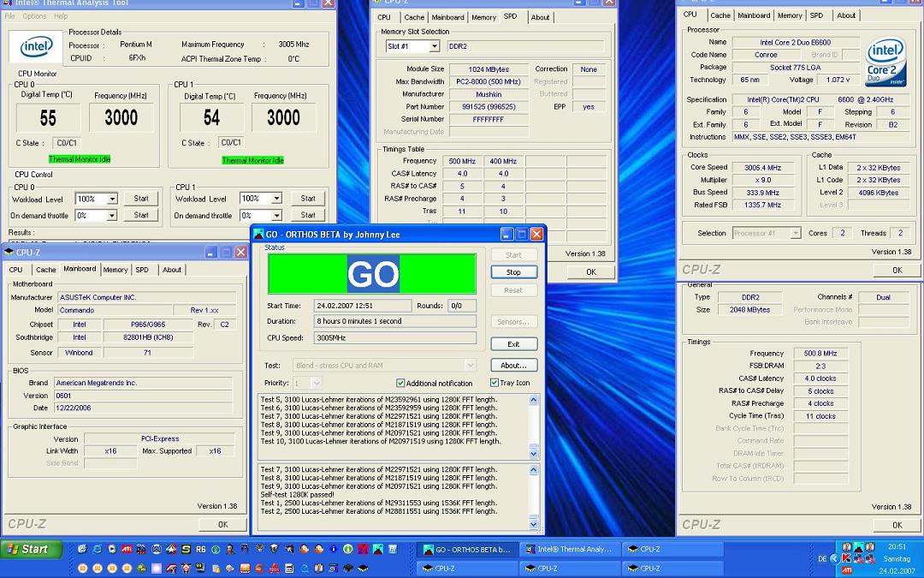
Task: Start CPU 1 On demand throttle
Action: (308, 215)
